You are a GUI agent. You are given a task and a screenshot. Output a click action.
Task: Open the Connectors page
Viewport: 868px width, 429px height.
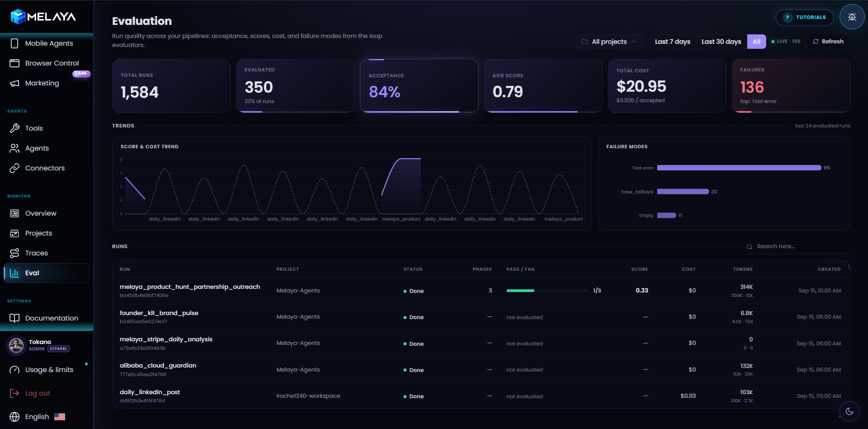[x=47, y=168]
